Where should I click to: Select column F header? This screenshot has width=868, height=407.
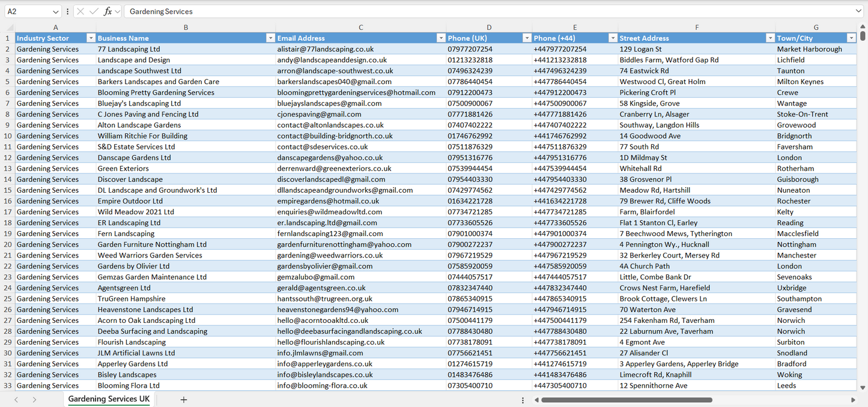(697, 28)
